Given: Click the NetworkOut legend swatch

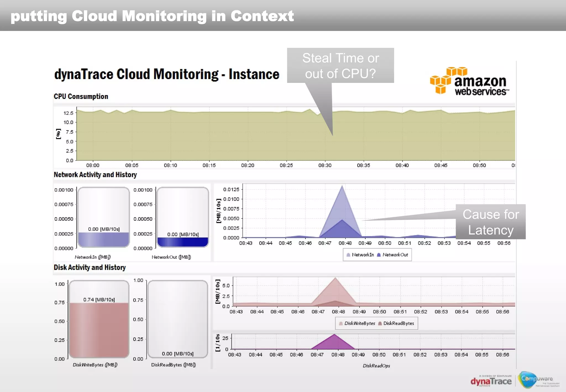Looking at the screenshot, I should tap(379, 255).
